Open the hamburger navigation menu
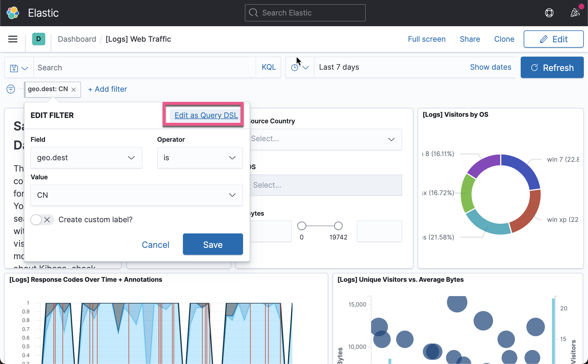Image resolution: width=588 pixels, height=364 pixels. coord(13,39)
